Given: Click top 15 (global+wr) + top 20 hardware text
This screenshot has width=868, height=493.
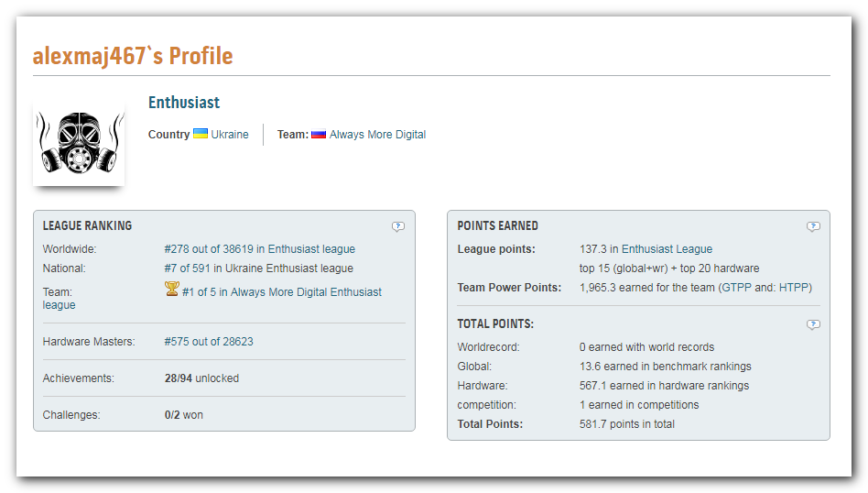Looking at the screenshot, I should [x=669, y=268].
